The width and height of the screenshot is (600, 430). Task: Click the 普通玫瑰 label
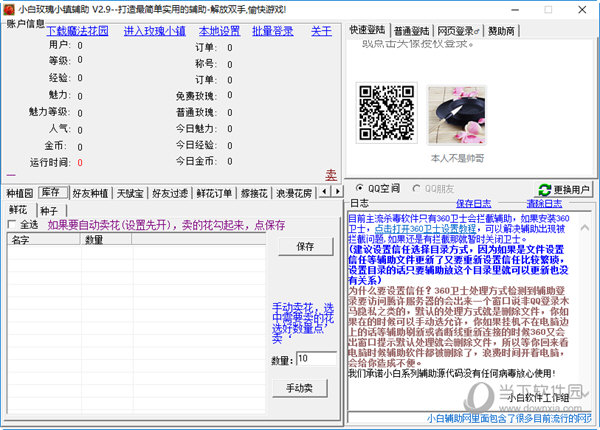[x=196, y=112]
